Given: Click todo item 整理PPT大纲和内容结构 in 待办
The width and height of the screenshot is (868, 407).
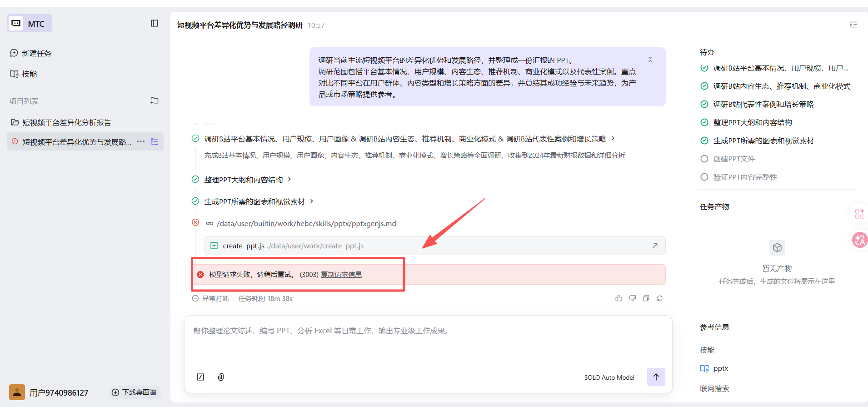Looking at the screenshot, I should pyautogui.click(x=746, y=122).
